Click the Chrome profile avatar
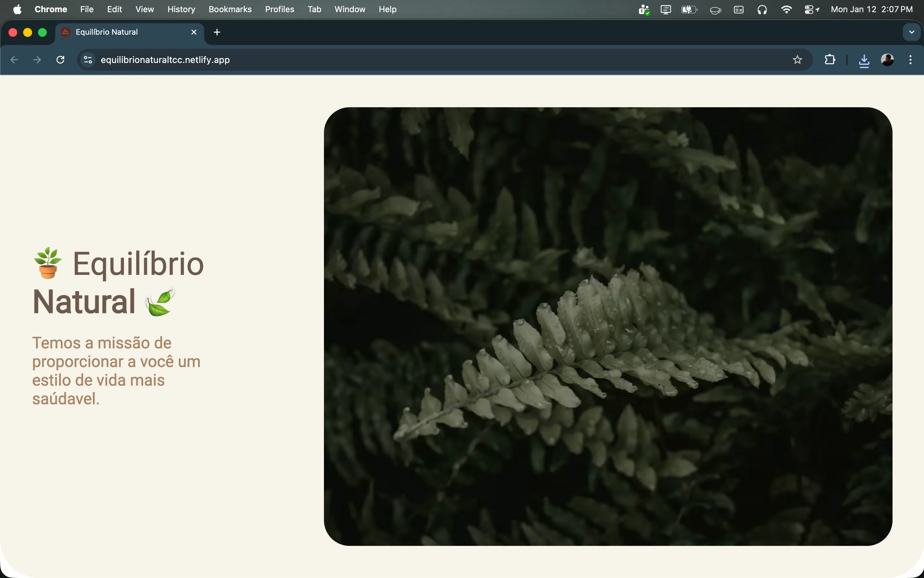Image resolution: width=924 pixels, height=578 pixels. (x=887, y=60)
